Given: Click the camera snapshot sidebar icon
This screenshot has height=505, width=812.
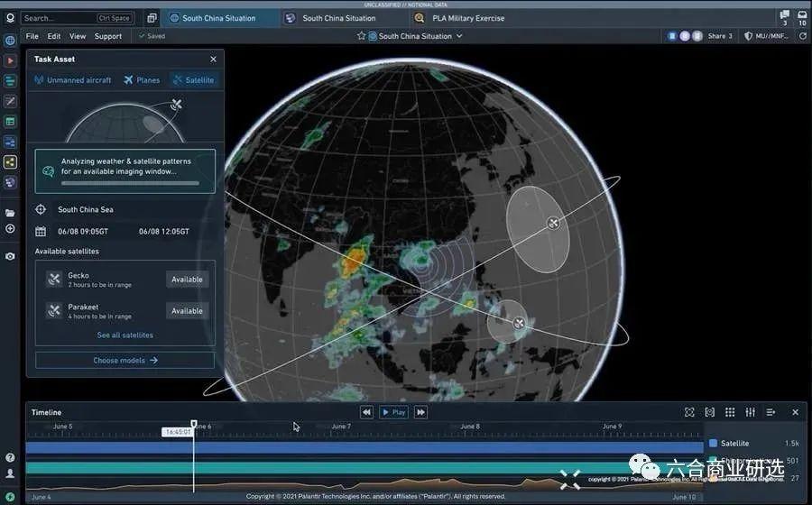Looking at the screenshot, I should (x=10, y=256).
